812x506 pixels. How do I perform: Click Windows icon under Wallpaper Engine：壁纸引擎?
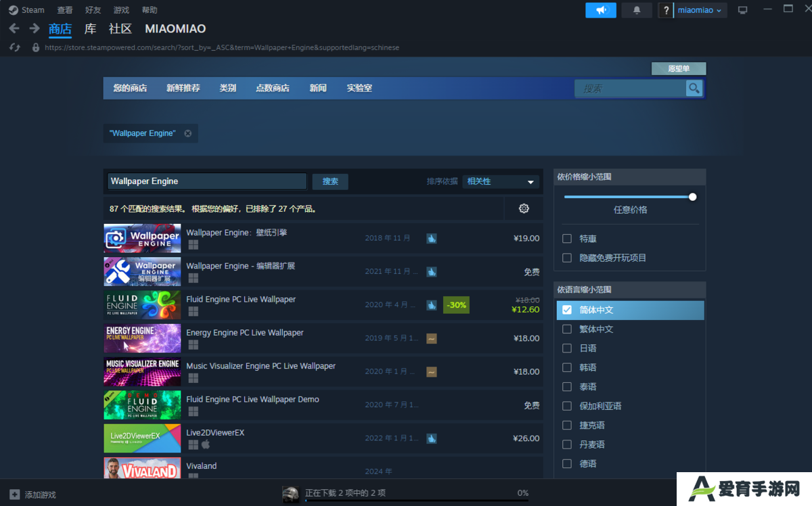click(x=193, y=244)
